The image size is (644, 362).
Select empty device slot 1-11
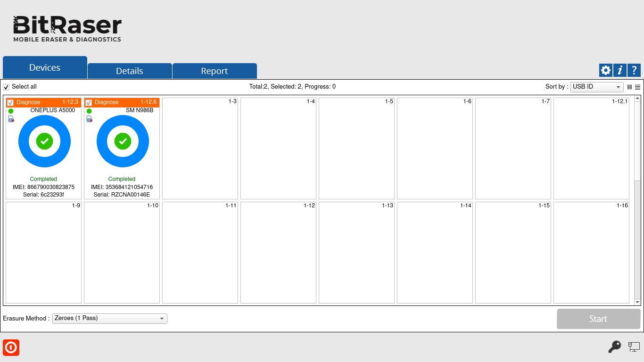(x=200, y=253)
